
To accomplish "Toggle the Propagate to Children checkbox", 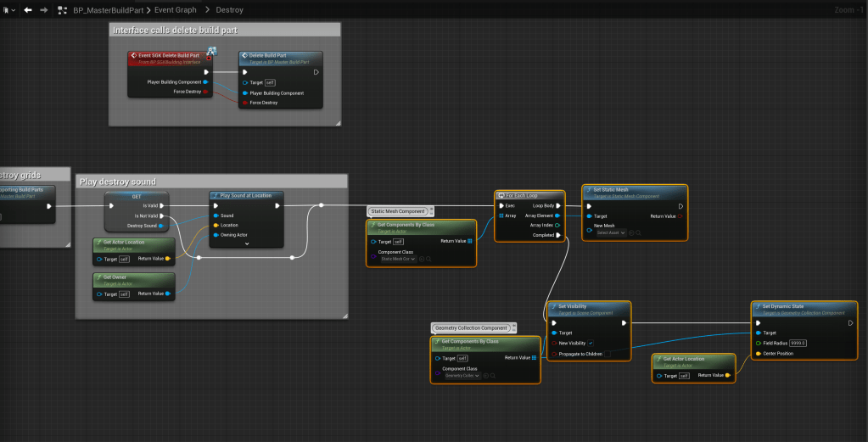I will pyautogui.click(x=607, y=354).
